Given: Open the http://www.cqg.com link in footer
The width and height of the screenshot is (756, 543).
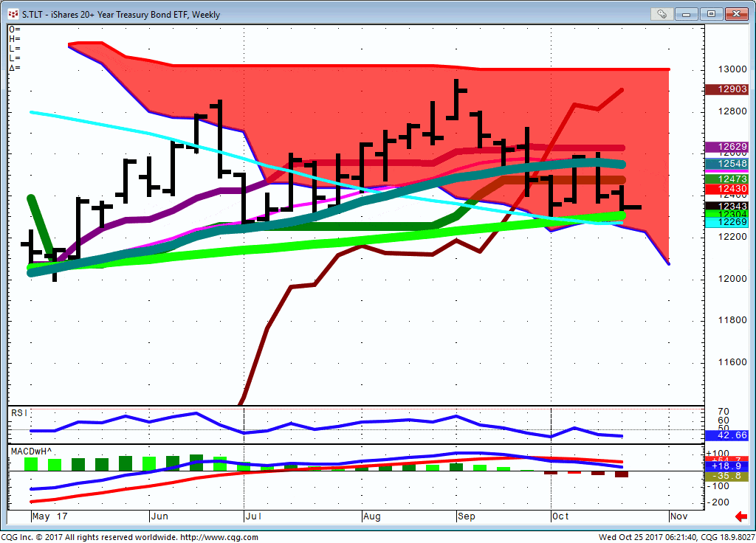Looking at the screenshot, I should [219, 537].
